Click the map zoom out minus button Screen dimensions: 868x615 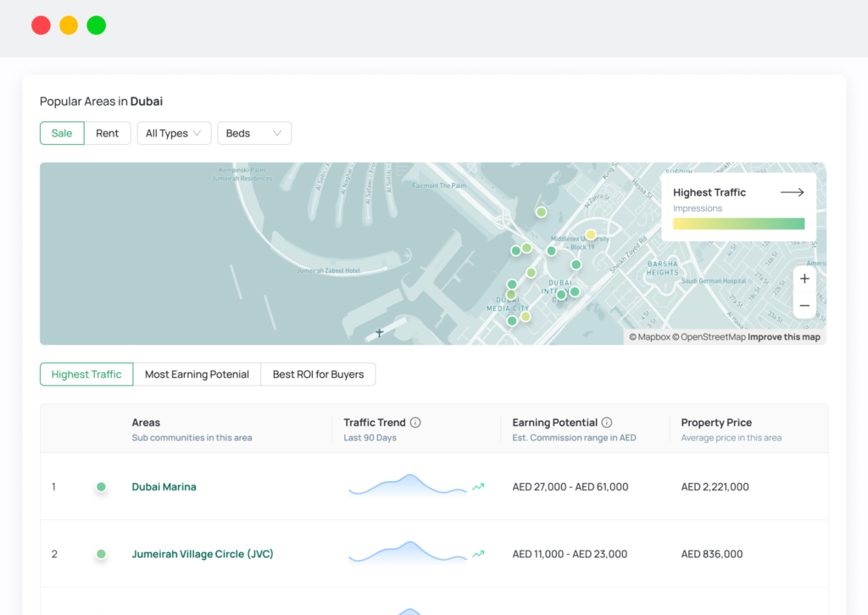(x=804, y=305)
